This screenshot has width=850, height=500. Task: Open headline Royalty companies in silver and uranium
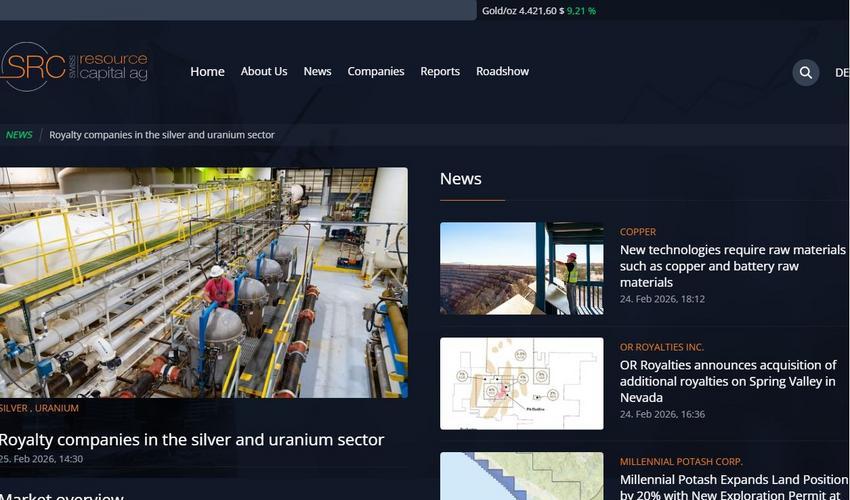tap(192, 440)
